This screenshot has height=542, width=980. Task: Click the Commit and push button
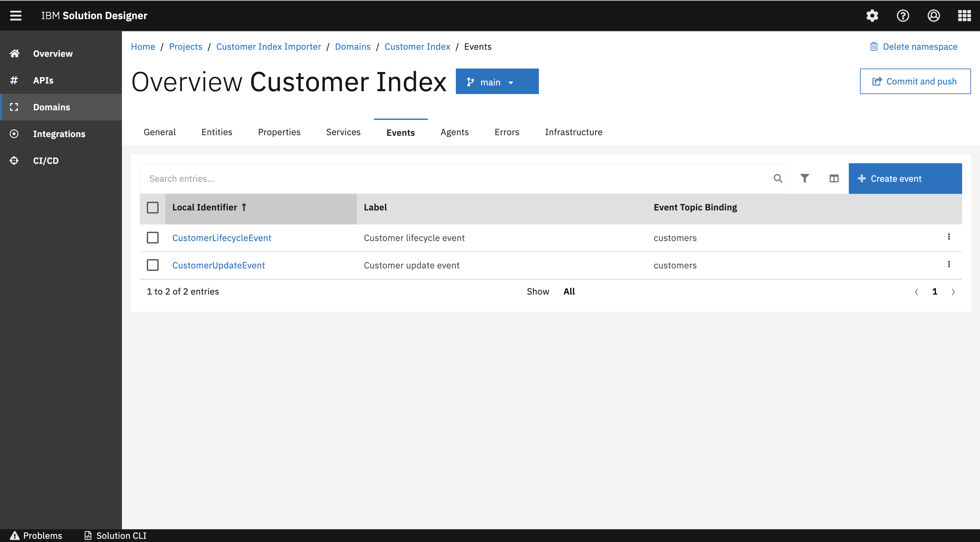(915, 81)
